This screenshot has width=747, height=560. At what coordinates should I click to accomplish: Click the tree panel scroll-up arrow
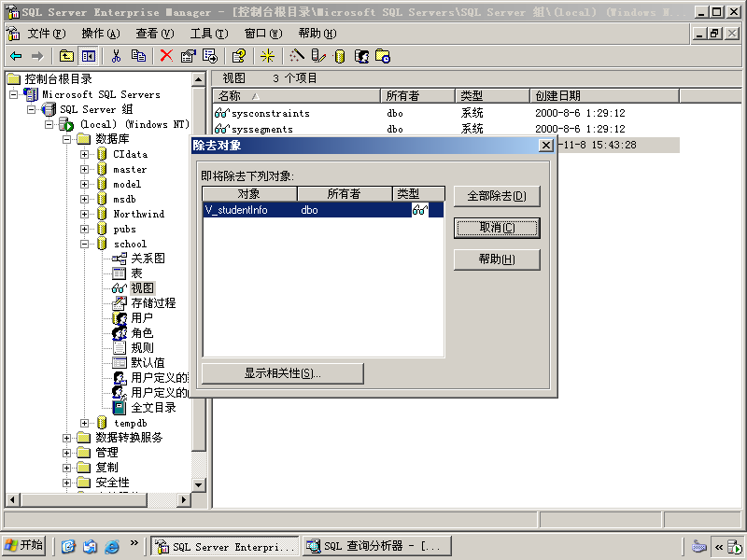coord(199,79)
